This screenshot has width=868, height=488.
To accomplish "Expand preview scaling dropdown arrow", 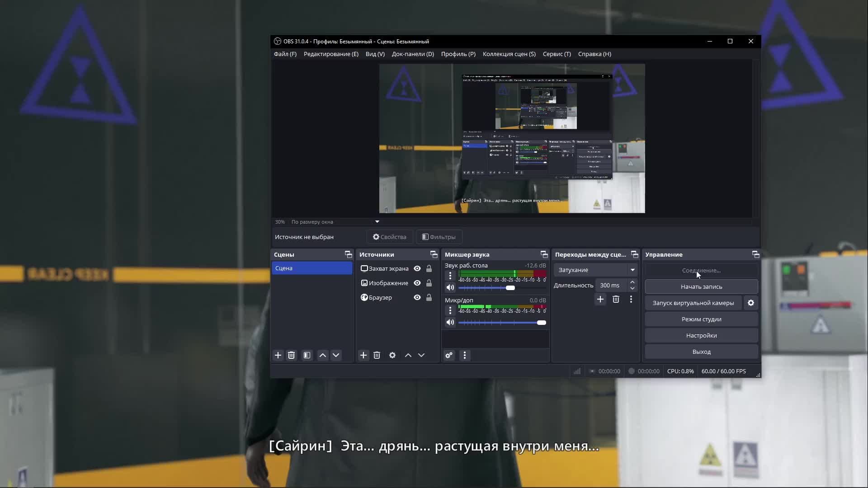I will [377, 222].
